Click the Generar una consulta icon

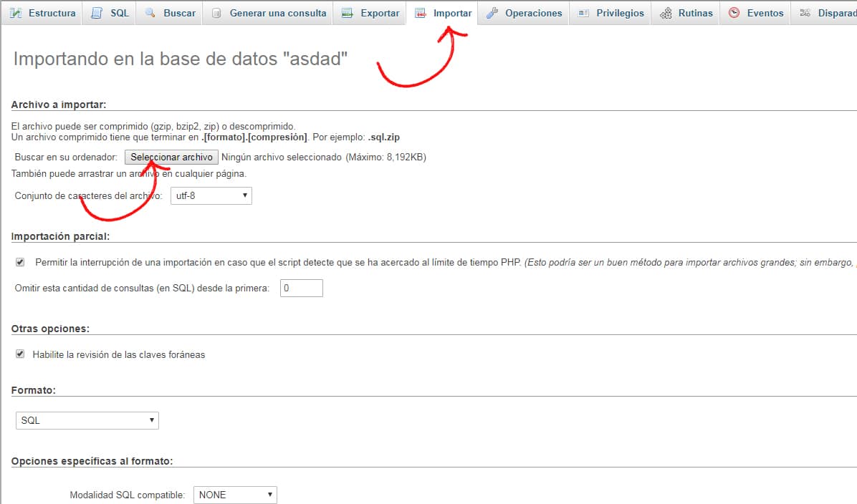216,13
